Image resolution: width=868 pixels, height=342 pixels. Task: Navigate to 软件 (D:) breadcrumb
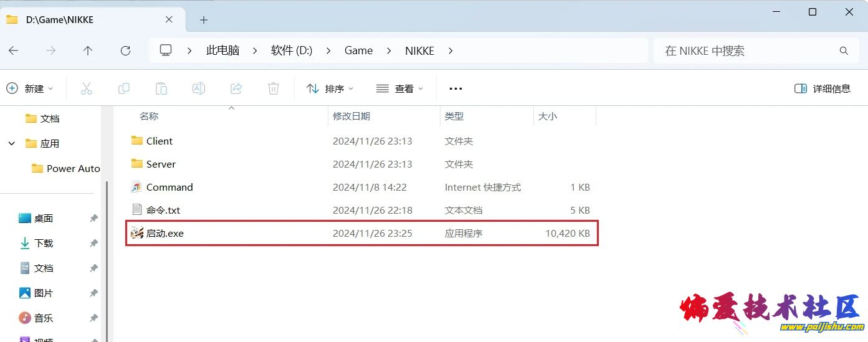click(292, 50)
